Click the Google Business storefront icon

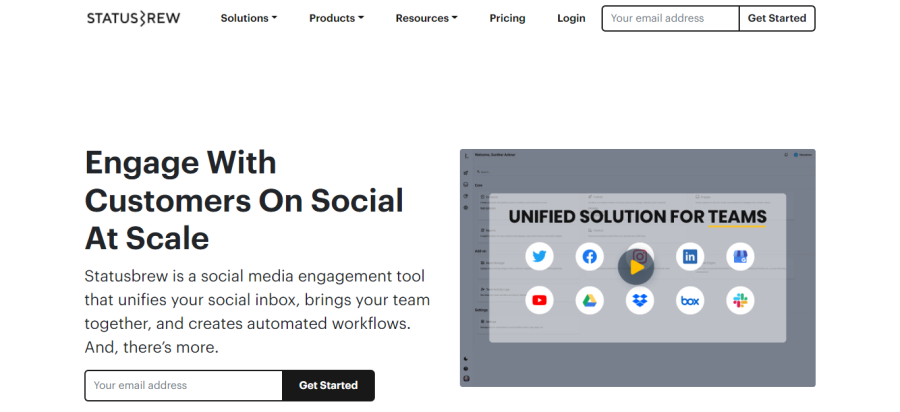740,256
